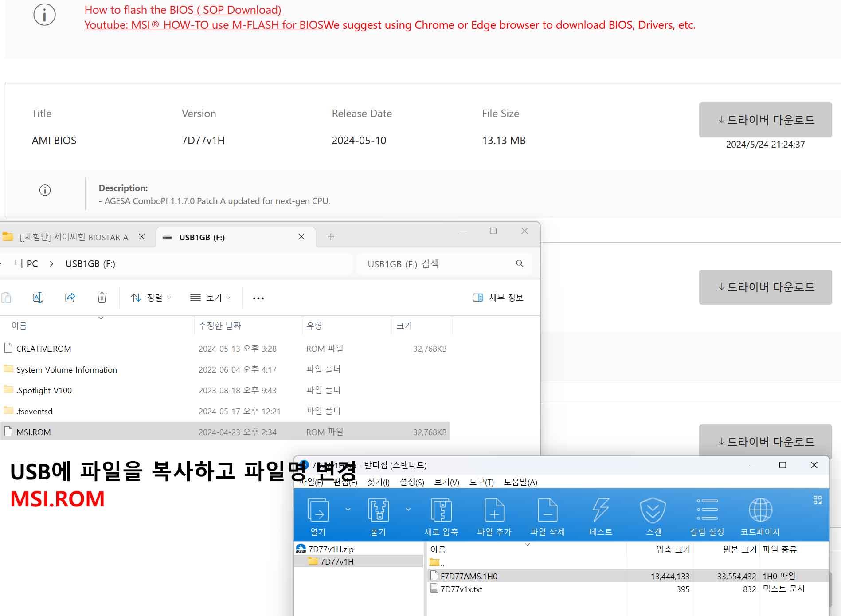Close the 제이씨현 BIOSTAR tab
The image size is (841, 616).
tap(142, 237)
